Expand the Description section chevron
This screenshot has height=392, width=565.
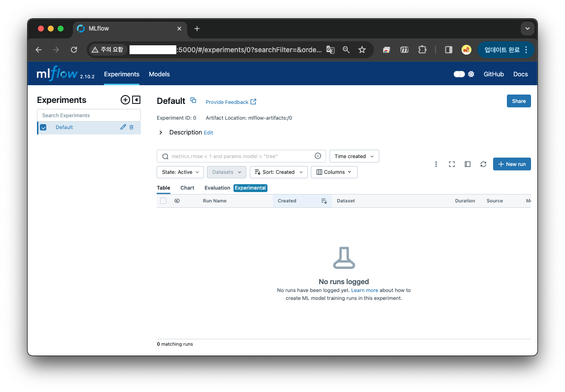point(161,132)
